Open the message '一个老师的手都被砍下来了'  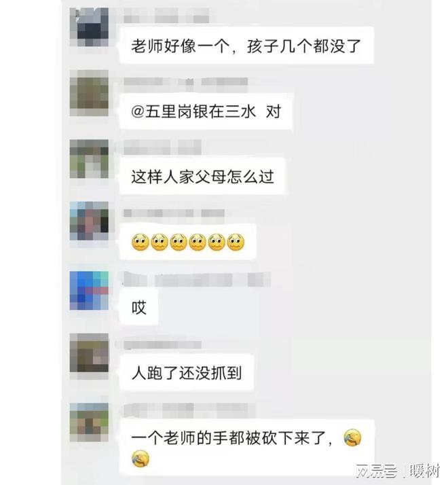(246, 448)
